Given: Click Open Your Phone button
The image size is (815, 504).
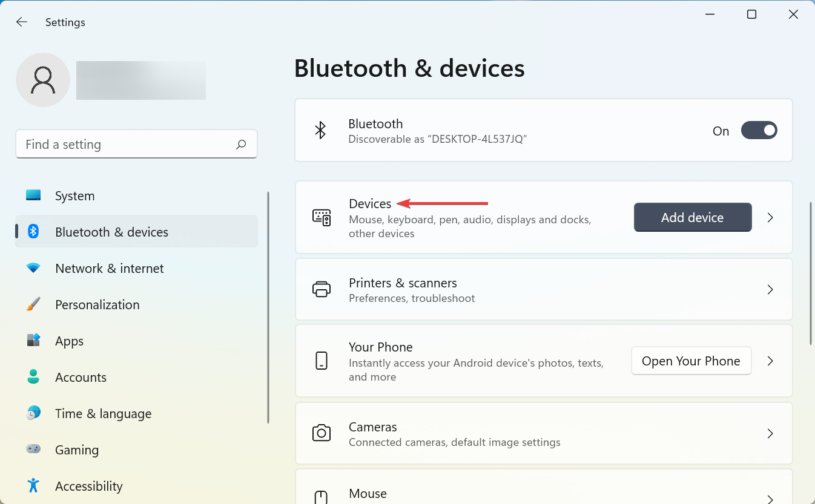Looking at the screenshot, I should tap(691, 361).
